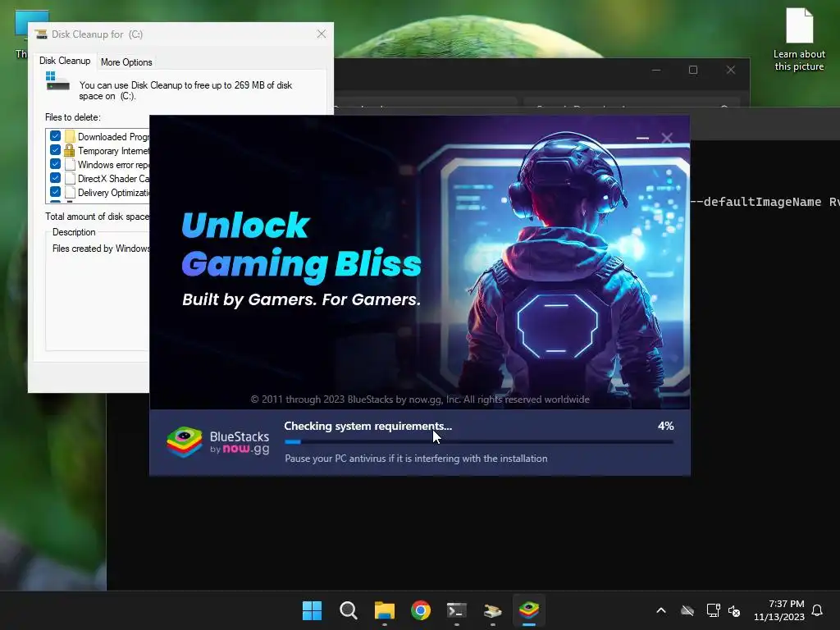The height and width of the screenshot is (630, 840).
Task: Launch Google Chrome from taskbar
Action: (421, 610)
